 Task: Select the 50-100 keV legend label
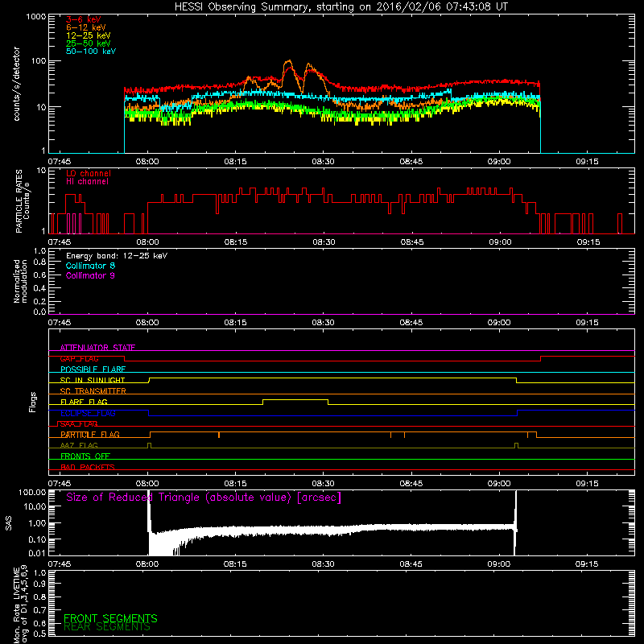click(91, 52)
